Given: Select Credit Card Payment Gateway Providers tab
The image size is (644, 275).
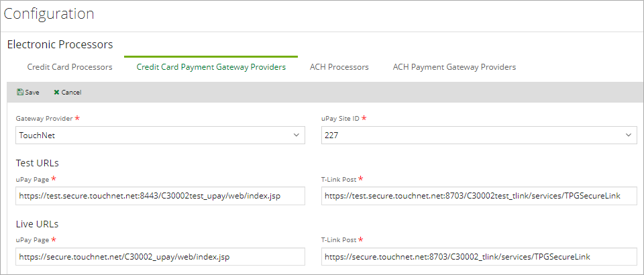Looking at the screenshot, I should point(211,67).
